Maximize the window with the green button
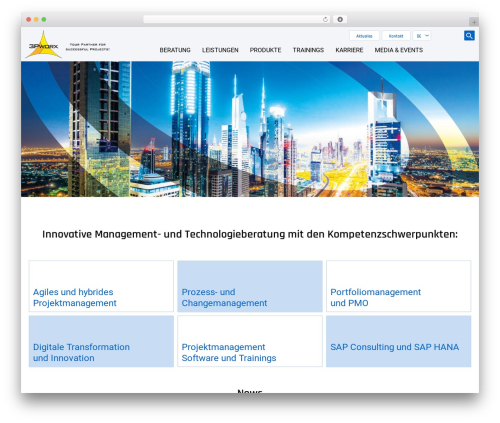This screenshot has width=500, height=423. click(x=44, y=20)
